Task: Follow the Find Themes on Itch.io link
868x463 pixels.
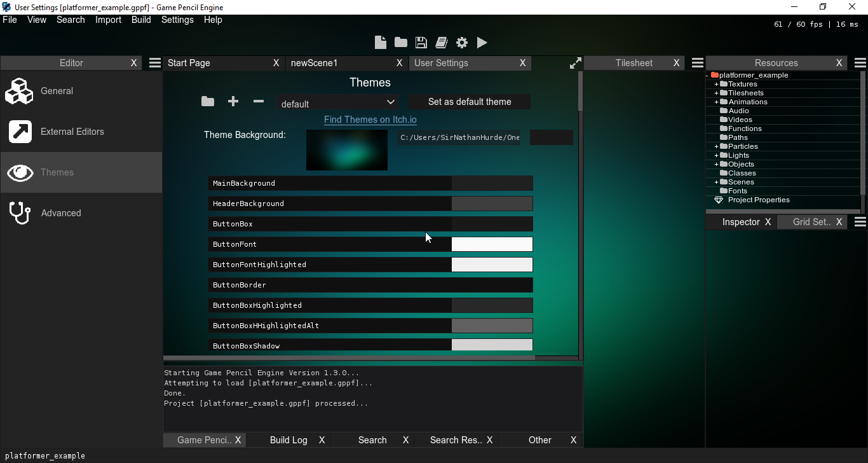Action: pyautogui.click(x=370, y=120)
